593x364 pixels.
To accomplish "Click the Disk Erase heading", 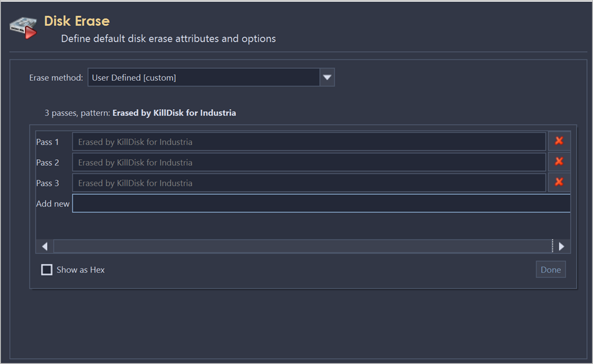I will click(x=77, y=22).
